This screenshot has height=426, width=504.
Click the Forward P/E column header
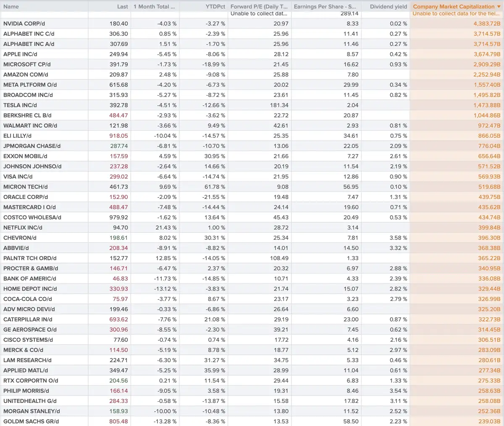click(x=259, y=6)
